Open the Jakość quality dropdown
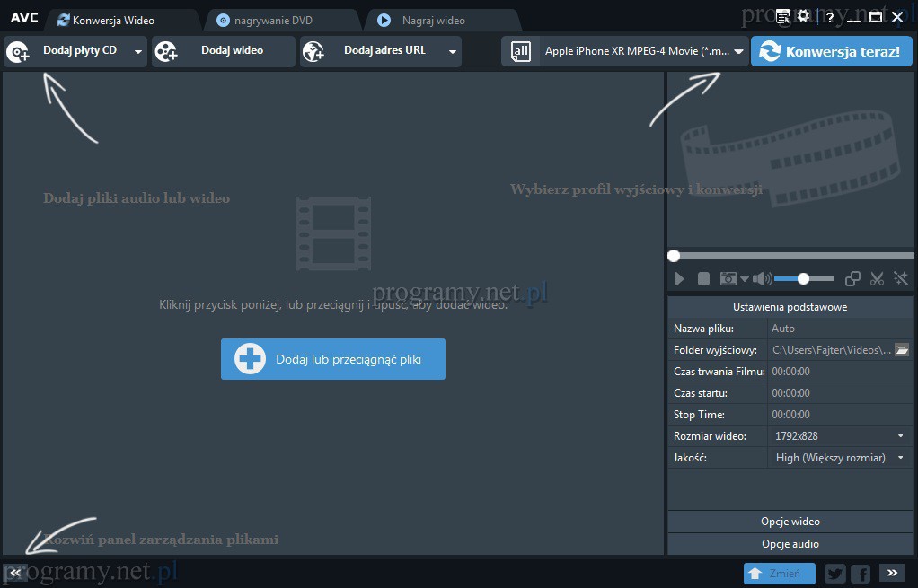918x588 pixels. [x=900, y=458]
